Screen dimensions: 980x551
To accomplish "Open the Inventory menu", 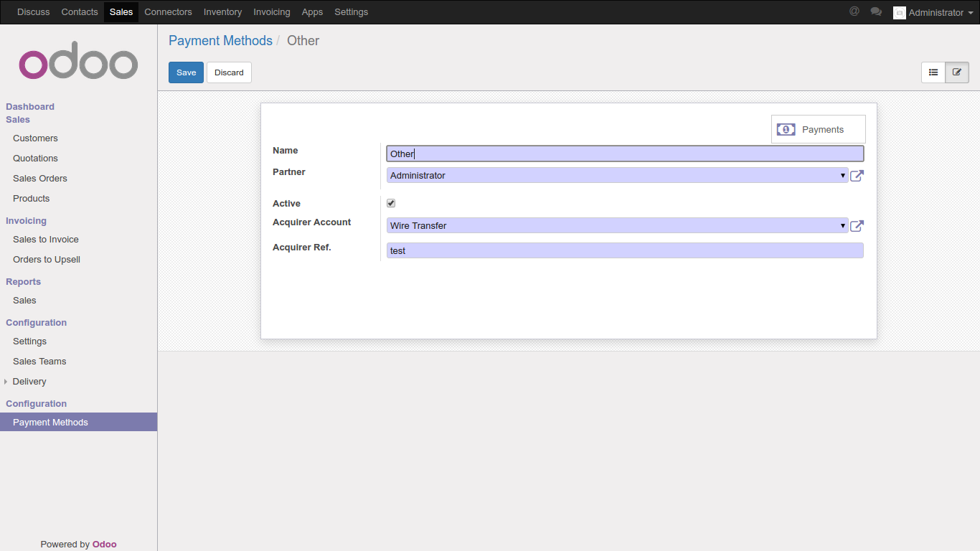I will click(x=222, y=12).
